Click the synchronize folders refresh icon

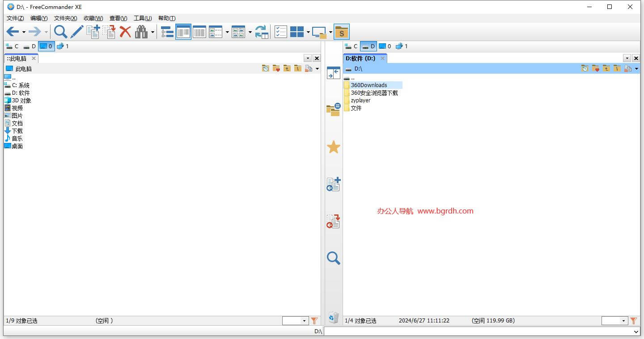[262, 32]
